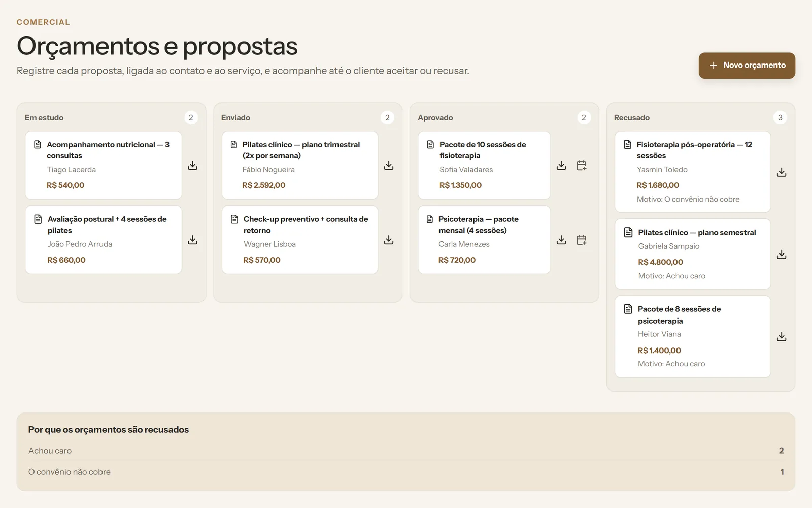Click document icon on Pilates semestral card
812x508 pixels.
(x=628, y=233)
